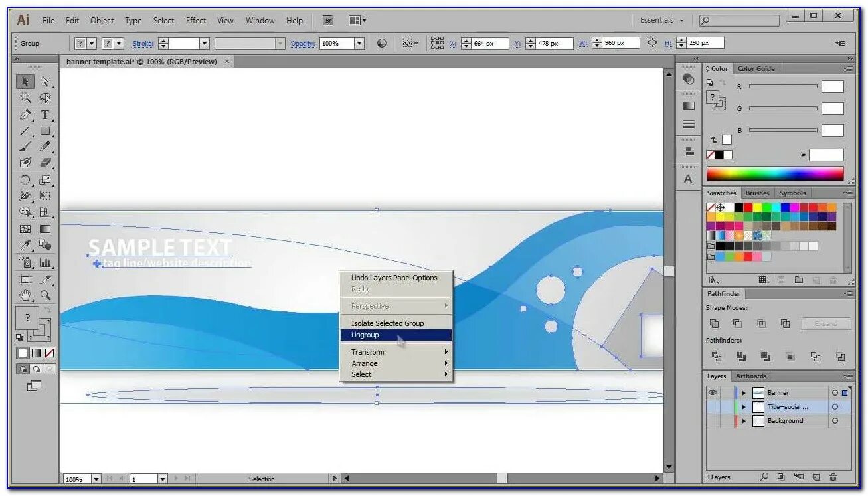Select the Type tool
Image resolution: width=868 pixels, height=496 pixels.
[x=45, y=115]
